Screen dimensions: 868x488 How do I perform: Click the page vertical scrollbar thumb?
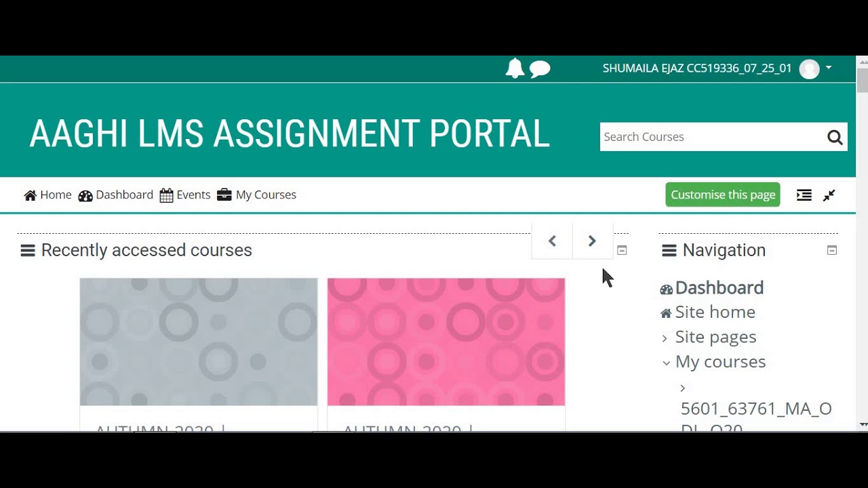point(863,81)
